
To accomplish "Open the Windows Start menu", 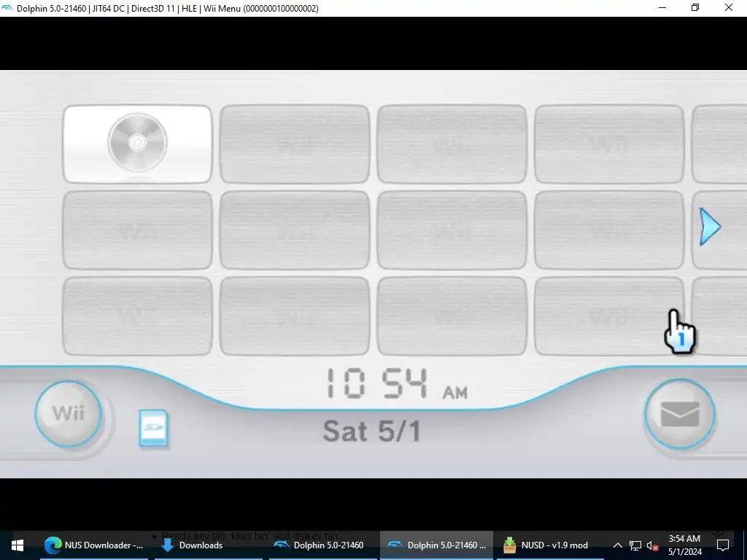I will click(x=18, y=545).
